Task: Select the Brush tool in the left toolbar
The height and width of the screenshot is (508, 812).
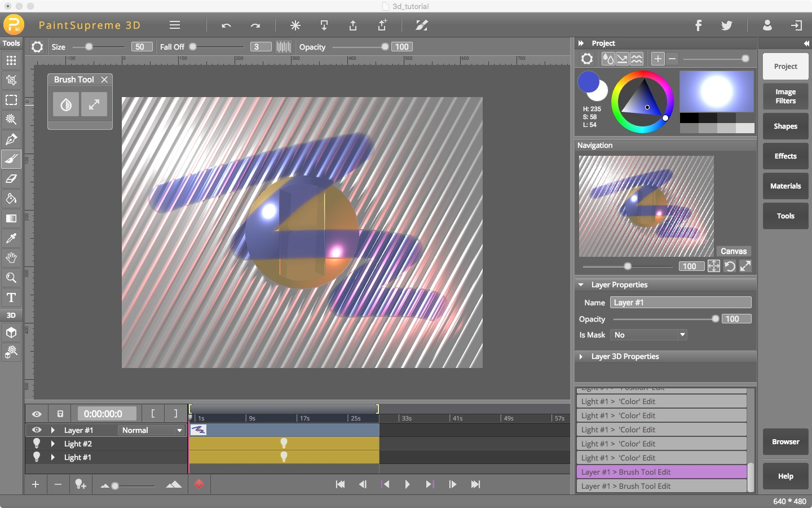Action: point(11,159)
